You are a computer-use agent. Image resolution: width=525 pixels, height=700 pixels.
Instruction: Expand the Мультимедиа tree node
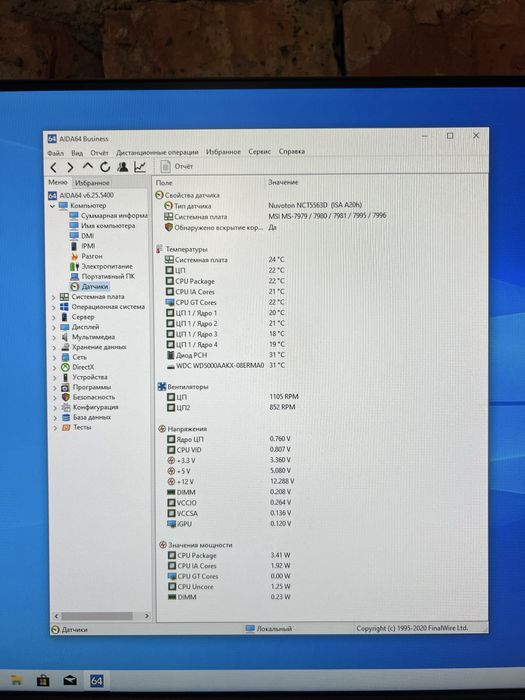(x=54, y=338)
